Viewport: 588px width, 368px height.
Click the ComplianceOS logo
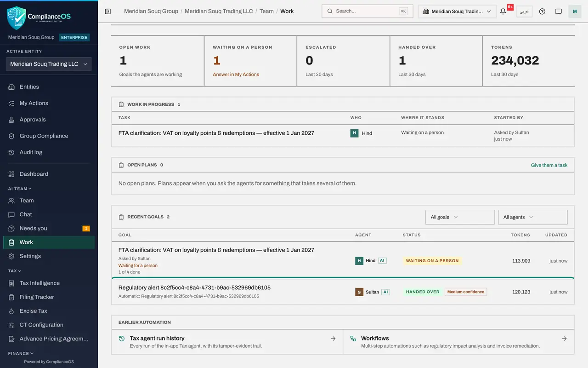coord(39,17)
